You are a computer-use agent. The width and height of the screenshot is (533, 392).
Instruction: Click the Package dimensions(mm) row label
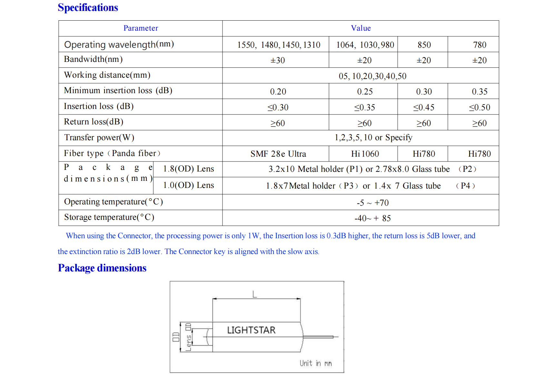click(108, 173)
